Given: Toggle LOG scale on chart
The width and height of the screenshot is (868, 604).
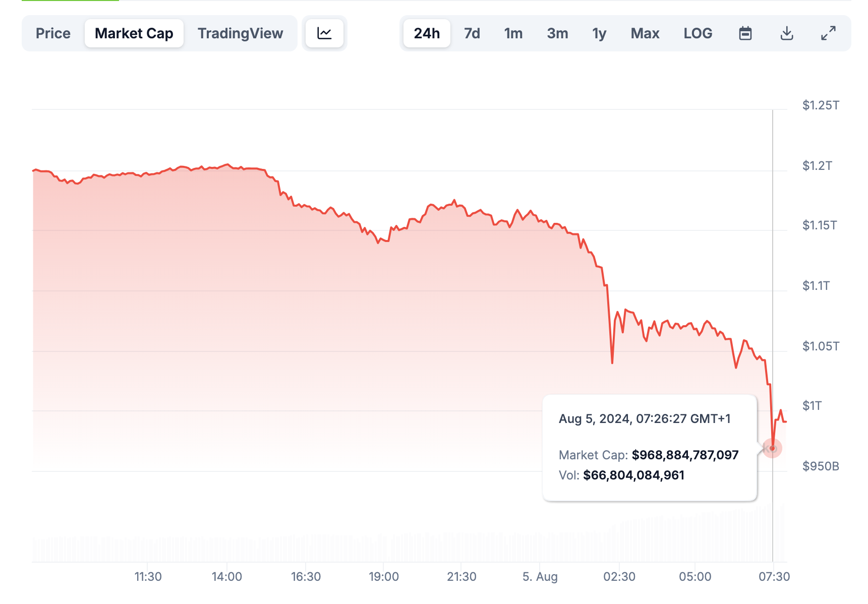Looking at the screenshot, I should (698, 33).
